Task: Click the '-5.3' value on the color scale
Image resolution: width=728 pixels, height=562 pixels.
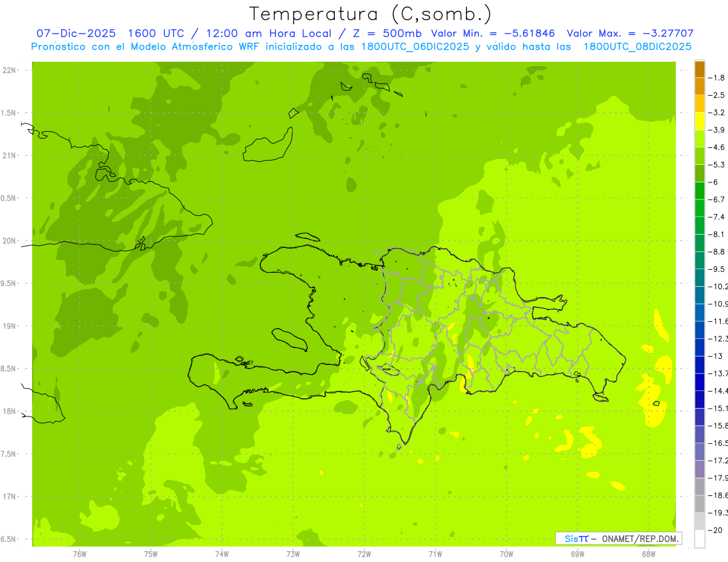Action: 716,165
